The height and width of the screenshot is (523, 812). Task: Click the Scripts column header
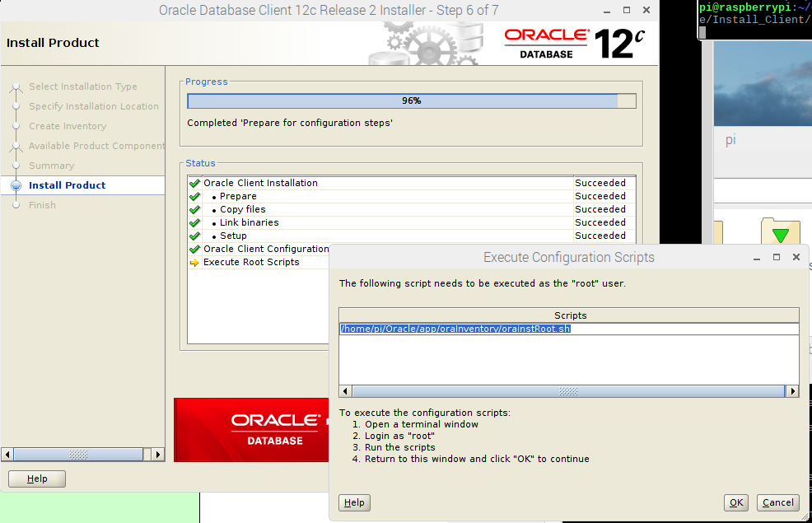coord(568,315)
